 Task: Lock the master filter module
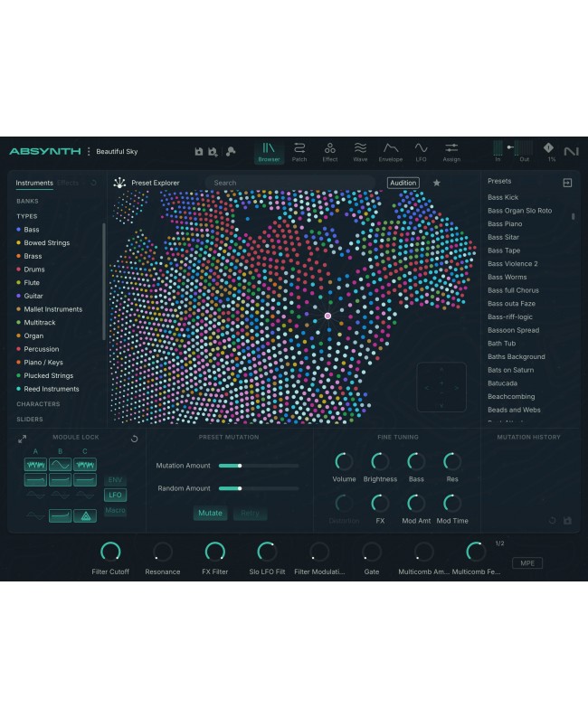[x=60, y=516]
